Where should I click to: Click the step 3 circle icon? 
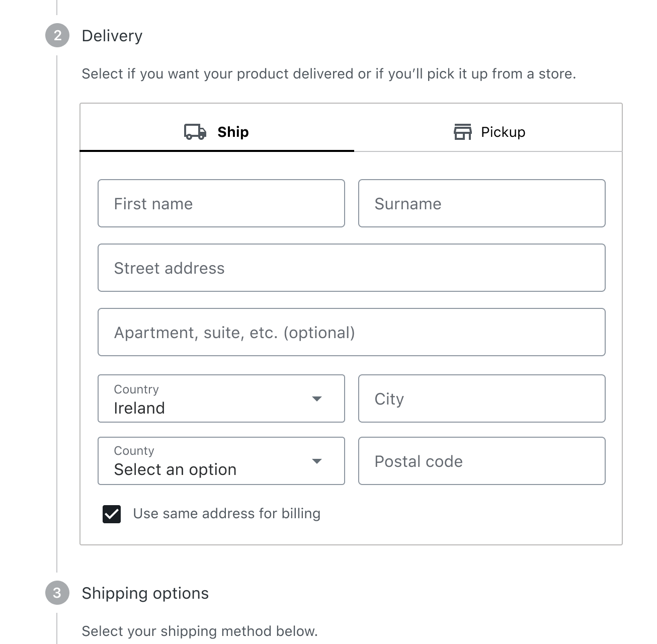click(x=57, y=593)
